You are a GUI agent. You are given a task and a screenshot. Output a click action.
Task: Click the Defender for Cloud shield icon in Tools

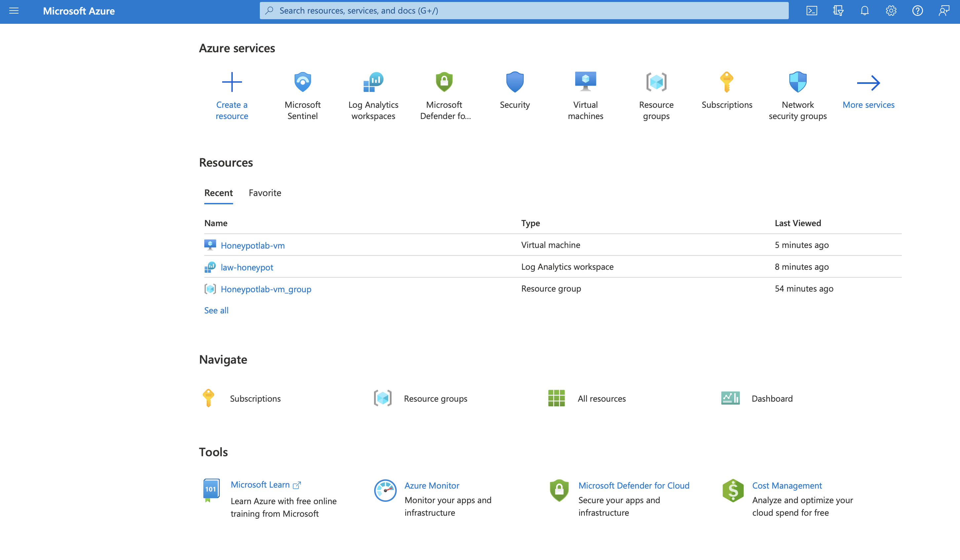point(559,490)
